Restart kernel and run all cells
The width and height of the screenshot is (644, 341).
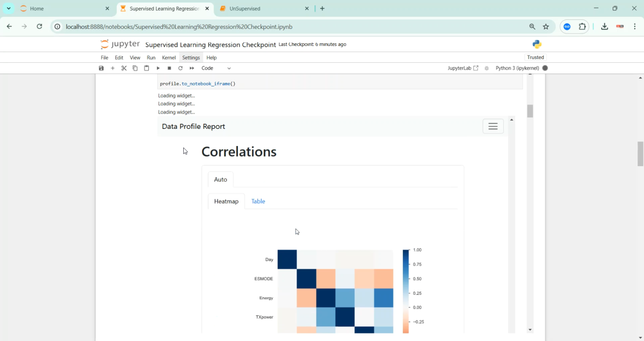click(x=191, y=68)
